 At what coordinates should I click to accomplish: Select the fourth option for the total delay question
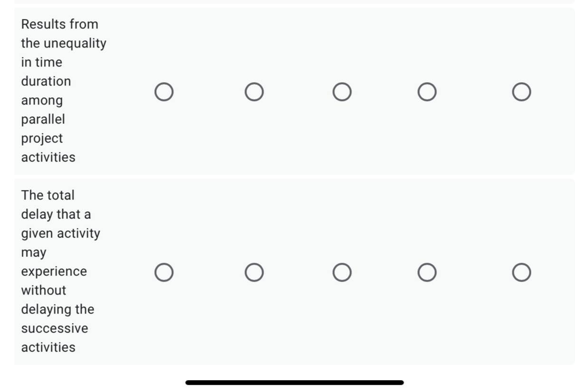click(427, 272)
